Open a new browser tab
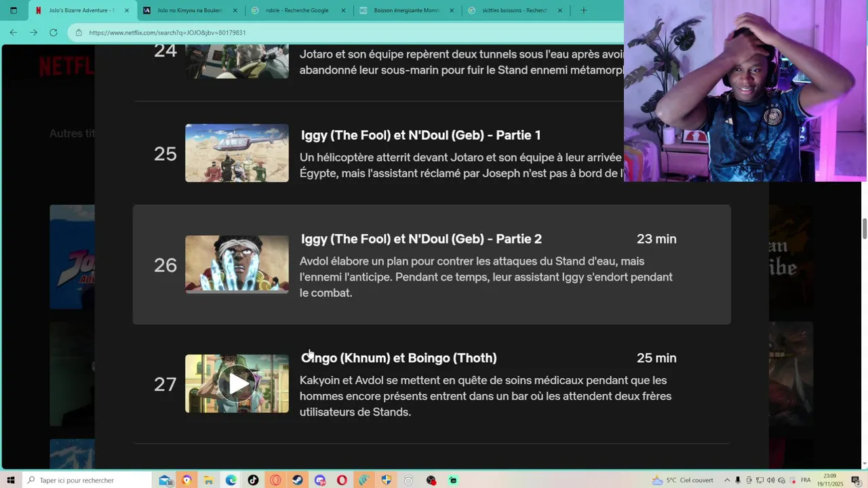This screenshot has height=488, width=868. point(583,10)
